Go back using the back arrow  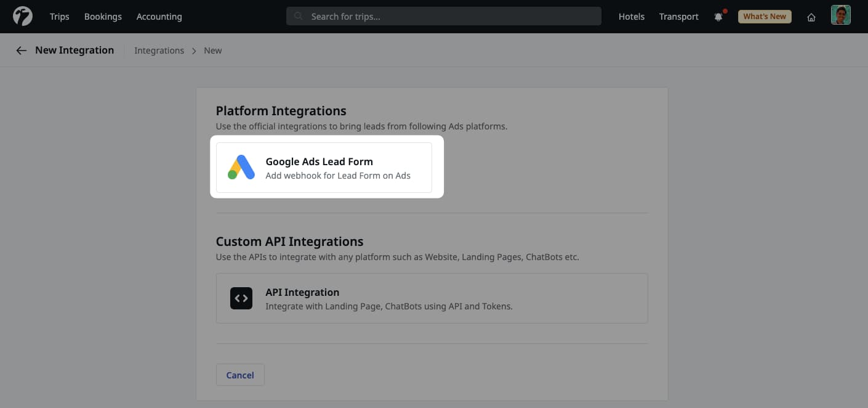point(21,50)
